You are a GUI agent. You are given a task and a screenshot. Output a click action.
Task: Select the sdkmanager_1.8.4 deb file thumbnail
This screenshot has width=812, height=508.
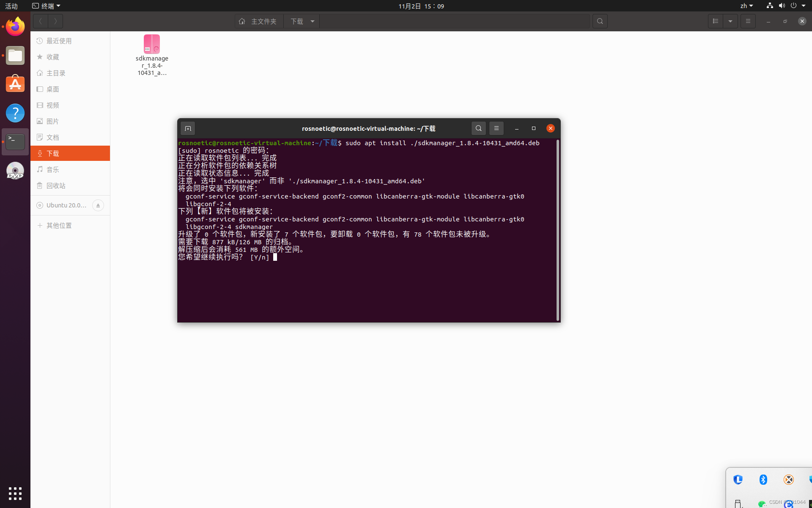click(151, 44)
